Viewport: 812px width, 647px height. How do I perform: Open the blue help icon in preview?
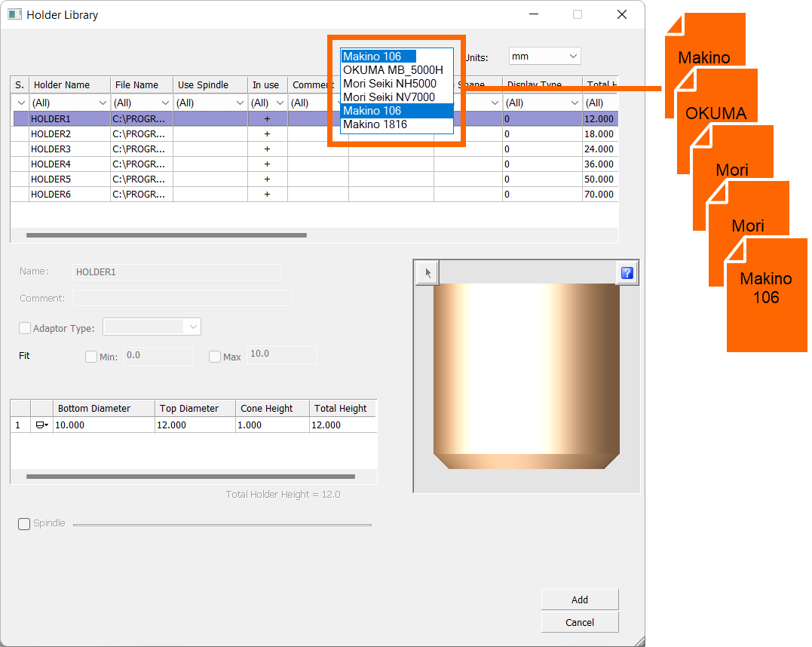(627, 273)
